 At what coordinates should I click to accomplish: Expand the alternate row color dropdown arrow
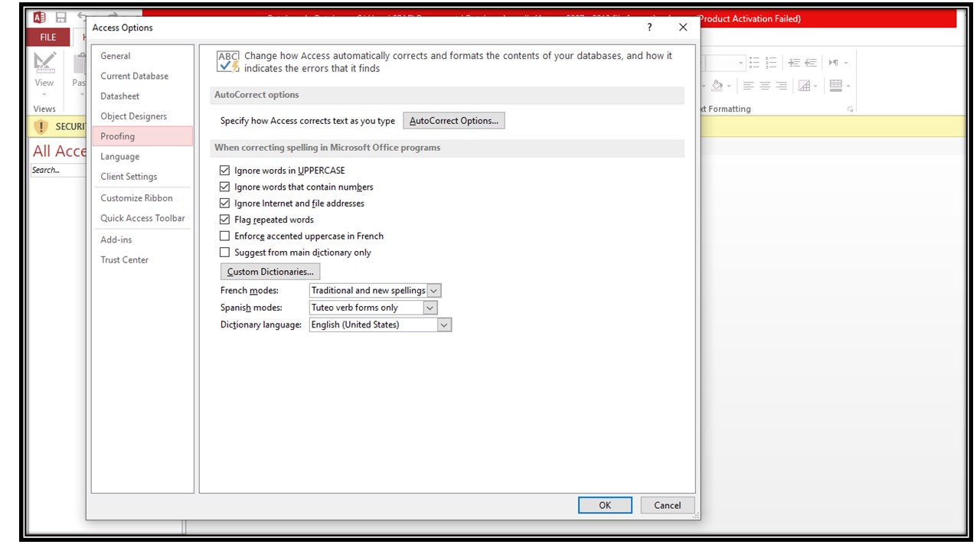tap(847, 86)
